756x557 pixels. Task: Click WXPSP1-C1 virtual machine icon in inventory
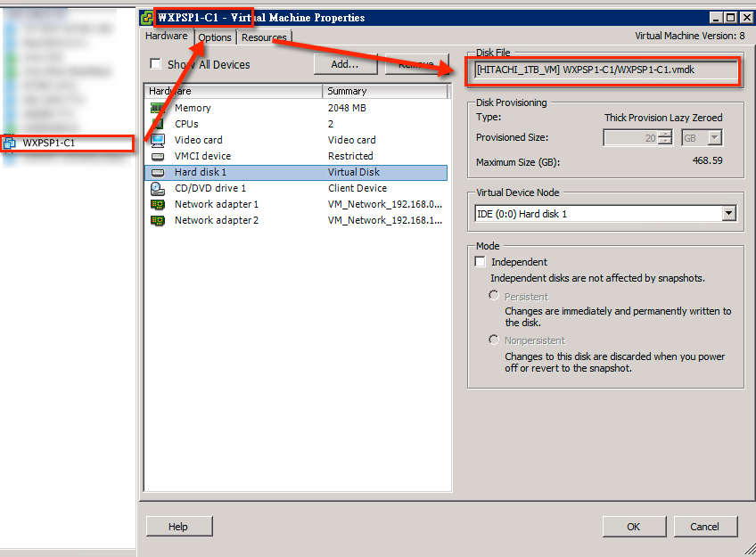pyautogui.click(x=10, y=143)
